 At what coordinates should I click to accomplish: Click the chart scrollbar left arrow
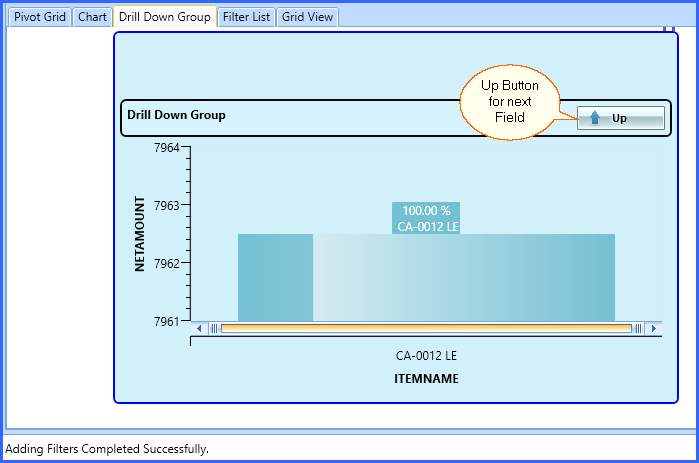[199, 328]
